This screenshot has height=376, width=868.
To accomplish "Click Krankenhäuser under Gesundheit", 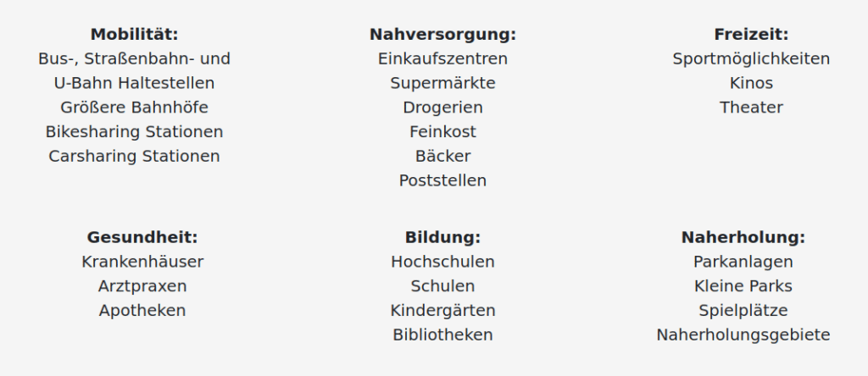I will [x=142, y=262].
